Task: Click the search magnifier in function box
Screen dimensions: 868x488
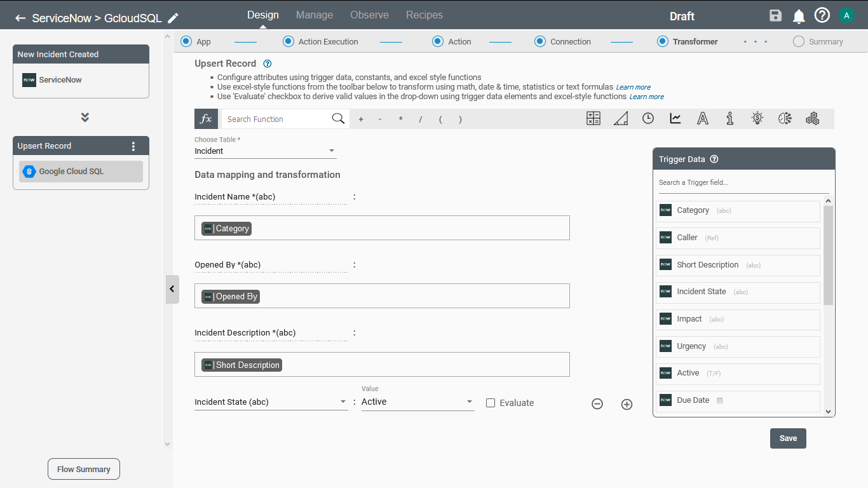Action: coord(338,119)
